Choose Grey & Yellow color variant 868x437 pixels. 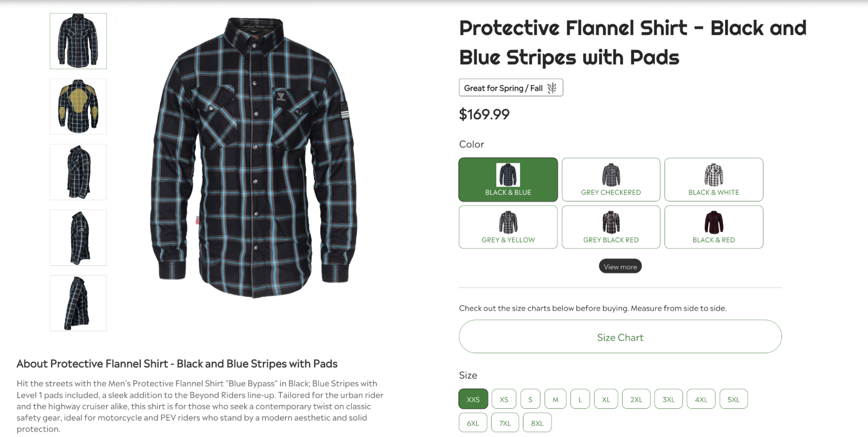(508, 227)
